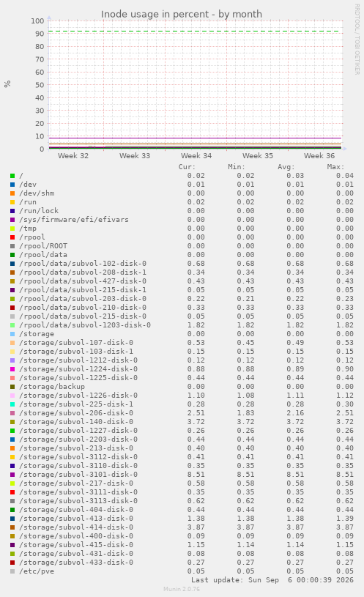The height and width of the screenshot is (597, 364).
Task: Click the 'Last update' timestamp text
Action: click(272, 580)
